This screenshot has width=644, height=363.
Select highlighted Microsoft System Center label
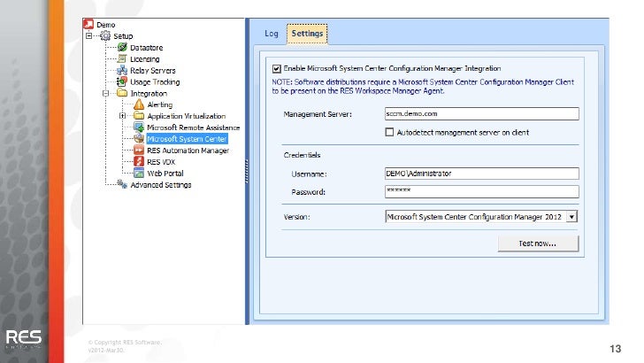[187, 139]
